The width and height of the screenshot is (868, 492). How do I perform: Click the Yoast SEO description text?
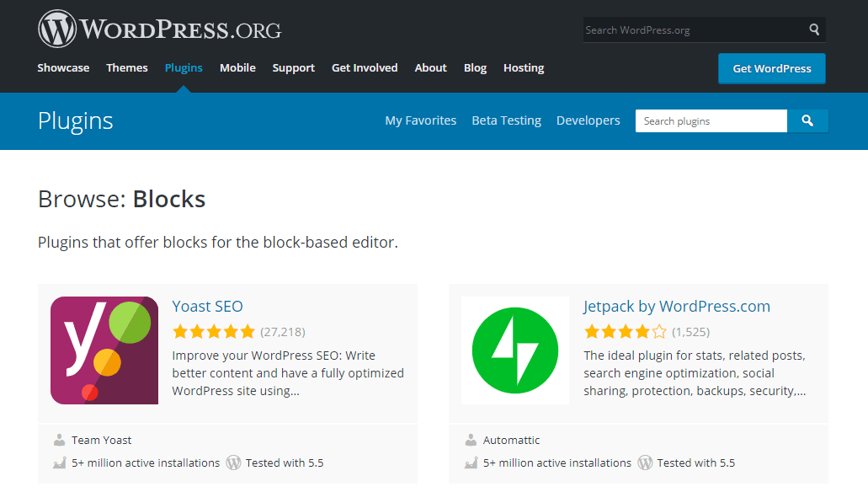tap(288, 373)
